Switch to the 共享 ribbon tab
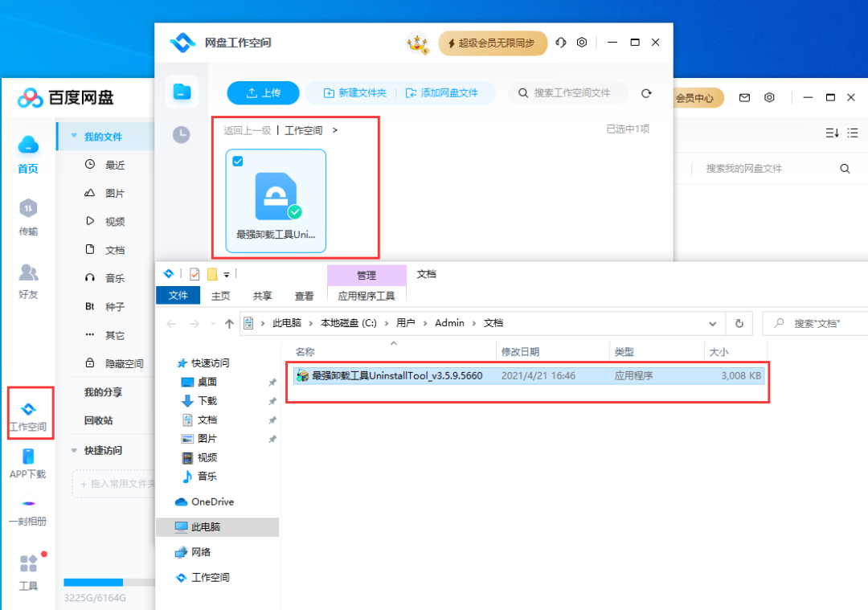868x610 pixels. [x=262, y=296]
